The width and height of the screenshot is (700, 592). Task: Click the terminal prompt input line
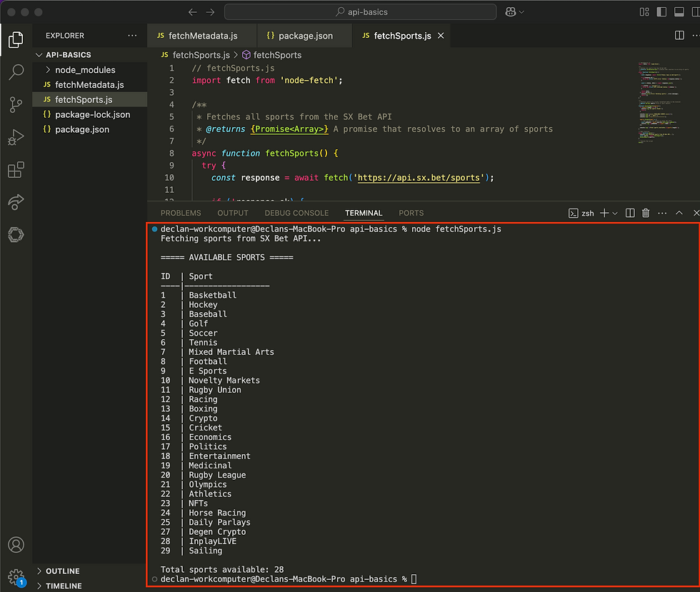click(289, 579)
